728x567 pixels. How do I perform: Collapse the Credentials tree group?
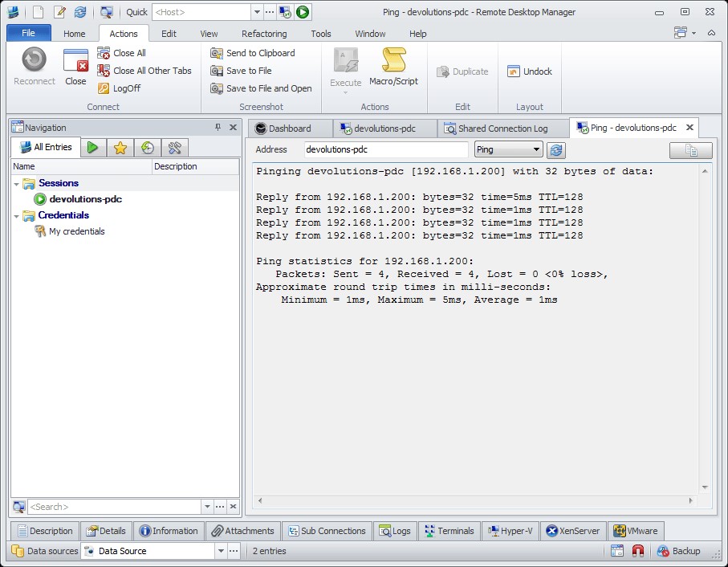[x=16, y=216]
